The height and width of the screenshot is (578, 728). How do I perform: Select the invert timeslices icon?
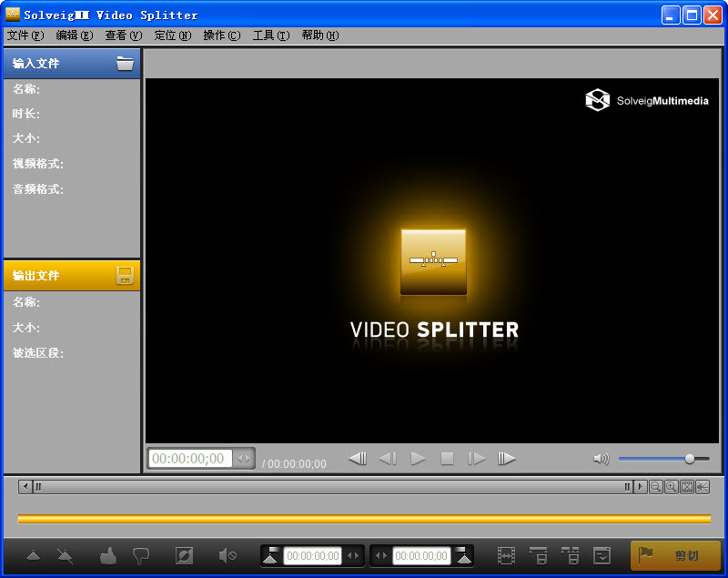pos(183,555)
